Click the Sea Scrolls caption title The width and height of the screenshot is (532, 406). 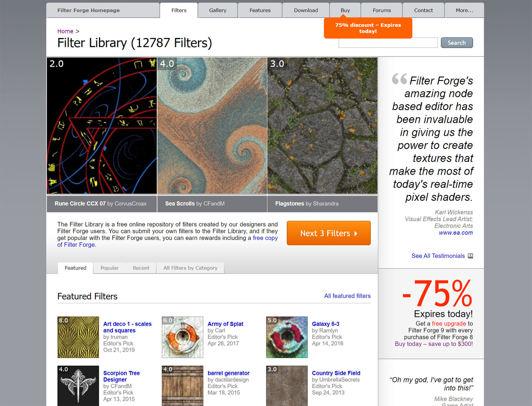click(x=180, y=204)
